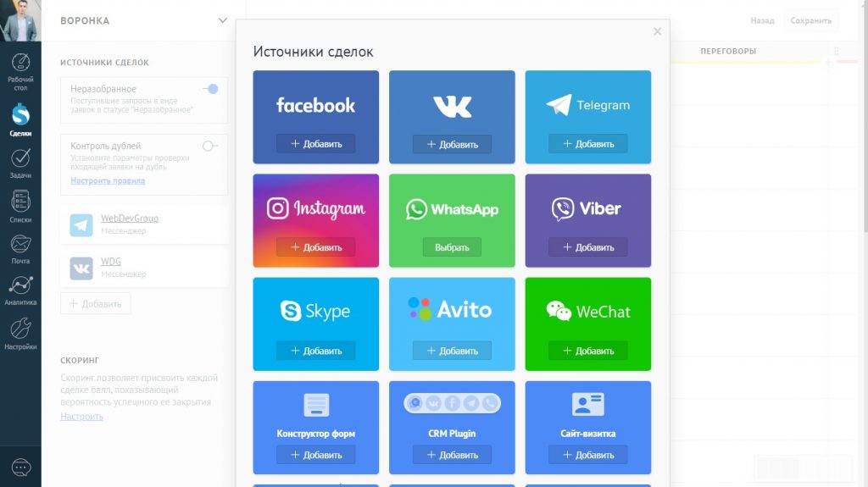Click the facebook logo on its card
The height and width of the screenshot is (487, 868).
[315, 105]
